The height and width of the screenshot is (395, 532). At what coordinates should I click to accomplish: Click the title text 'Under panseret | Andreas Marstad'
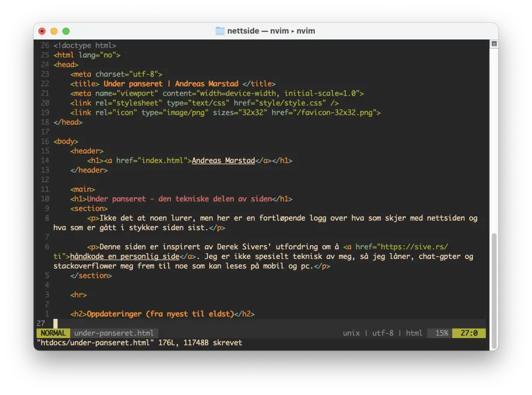(171, 84)
